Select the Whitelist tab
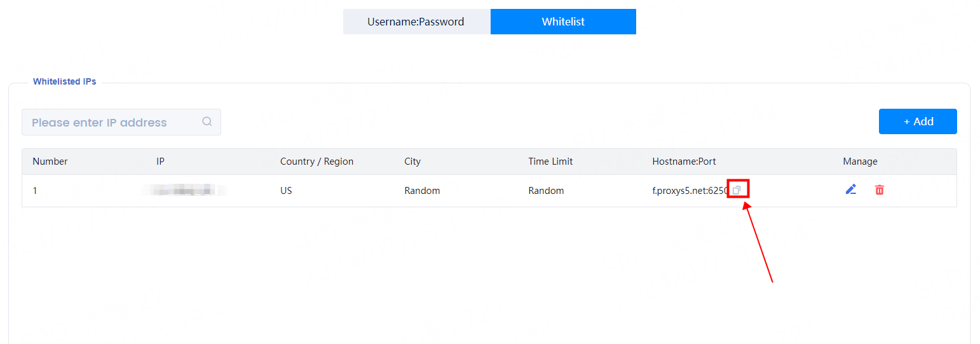 click(563, 22)
